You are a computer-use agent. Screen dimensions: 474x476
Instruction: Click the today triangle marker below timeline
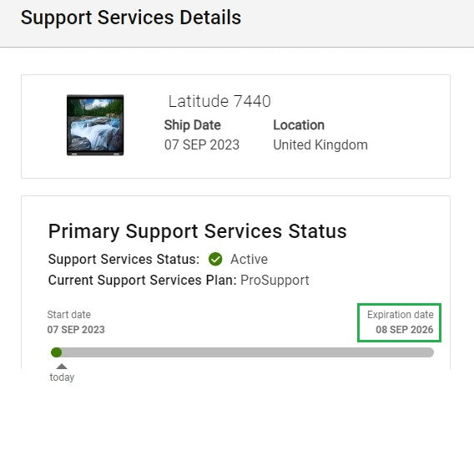pyautogui.click(x=62, y=367)
